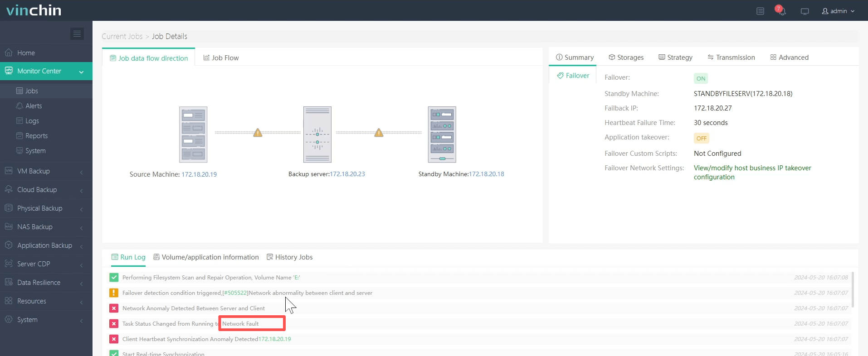Click the 'Job Details' breadcrumb text
Image resolution: width=868 pixels, height=356 pixels.
pos(170,36)
